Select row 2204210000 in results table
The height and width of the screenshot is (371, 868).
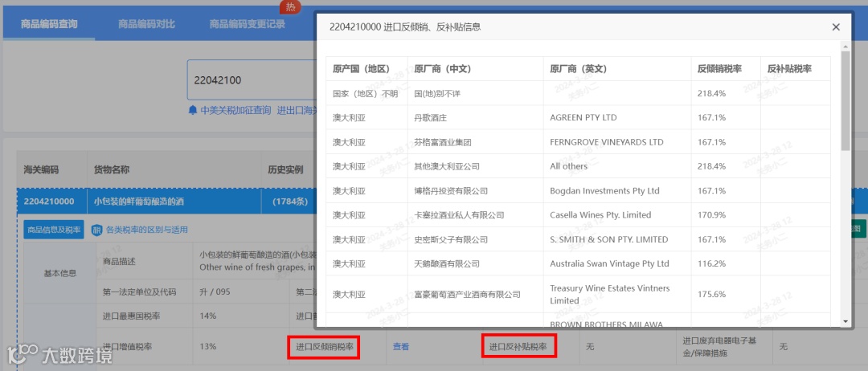pos(166,202)
